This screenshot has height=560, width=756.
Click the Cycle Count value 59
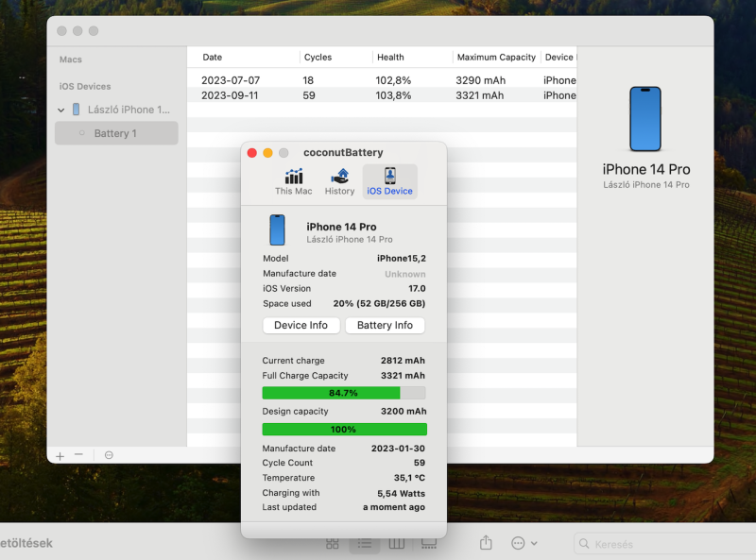pos(420,463)
